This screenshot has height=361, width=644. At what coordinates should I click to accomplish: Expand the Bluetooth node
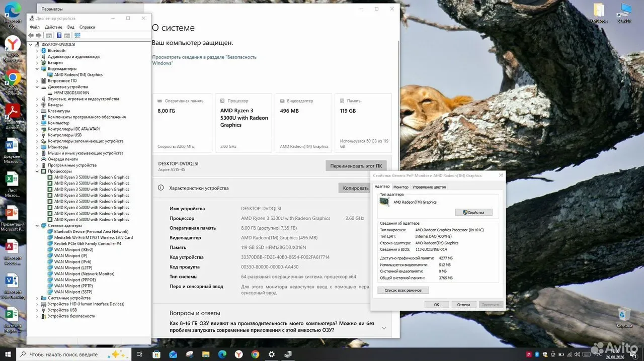(37, 50)
